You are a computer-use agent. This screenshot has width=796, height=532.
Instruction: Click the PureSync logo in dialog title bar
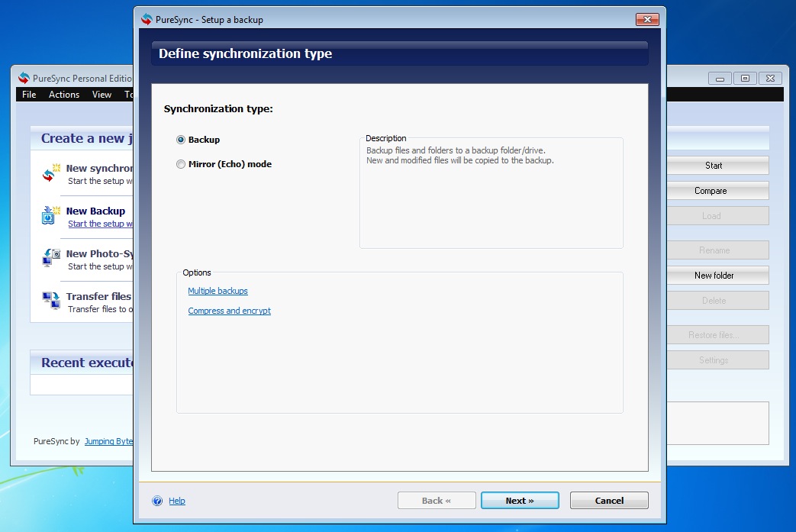147,19
